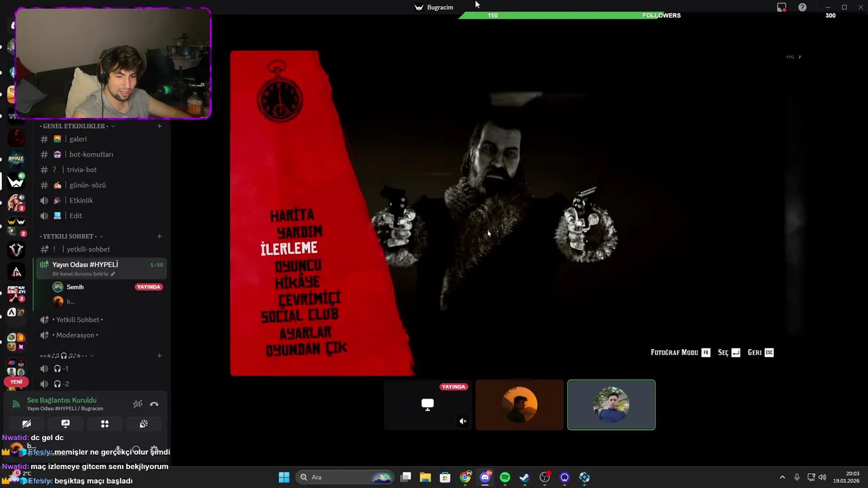Add channel to GENEL ETKİNLİKLER with plus

click(x=159, y=126)
